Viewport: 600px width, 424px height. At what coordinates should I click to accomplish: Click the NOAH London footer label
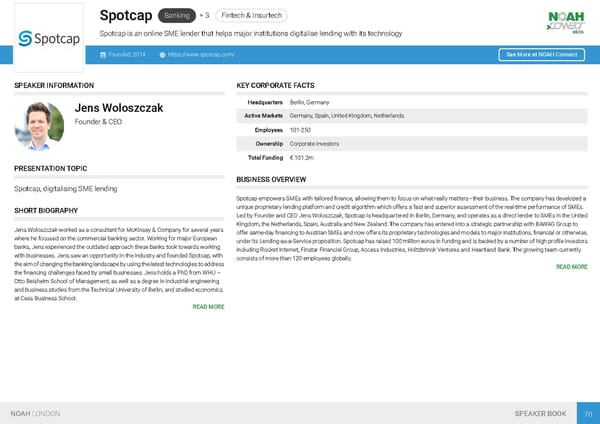point(35,413)
